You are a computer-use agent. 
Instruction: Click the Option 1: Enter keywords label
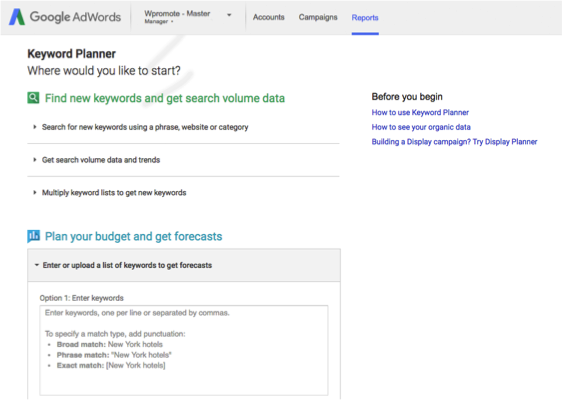click(81, 298)
